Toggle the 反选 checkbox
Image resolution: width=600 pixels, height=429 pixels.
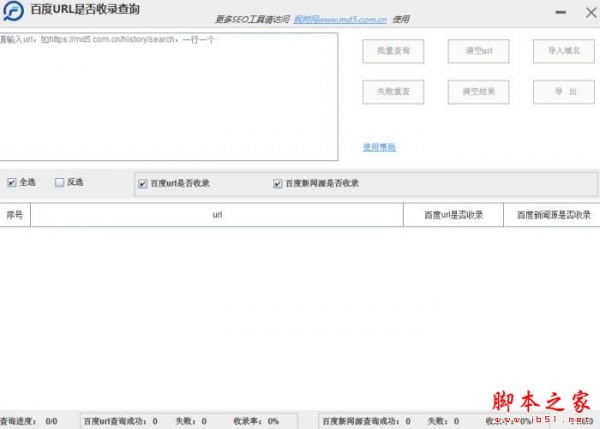coord(59,183)
